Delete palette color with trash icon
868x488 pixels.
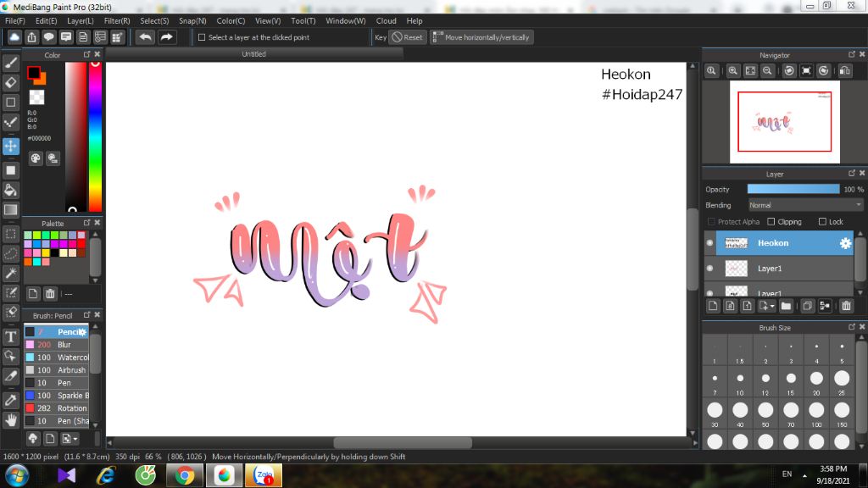[x=50, y=294]
